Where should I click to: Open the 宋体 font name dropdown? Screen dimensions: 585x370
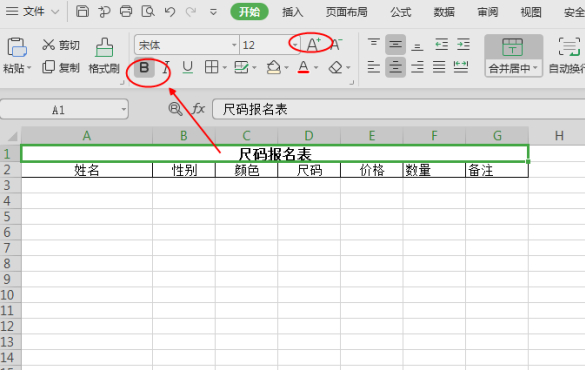coord(234,45)
